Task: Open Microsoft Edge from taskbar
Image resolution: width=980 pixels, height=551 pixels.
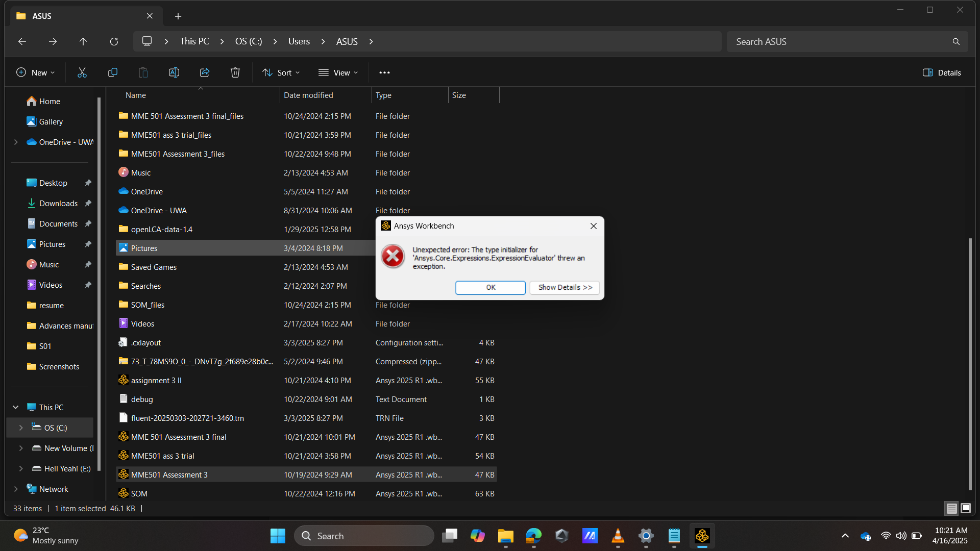Action: coord(533,536)
